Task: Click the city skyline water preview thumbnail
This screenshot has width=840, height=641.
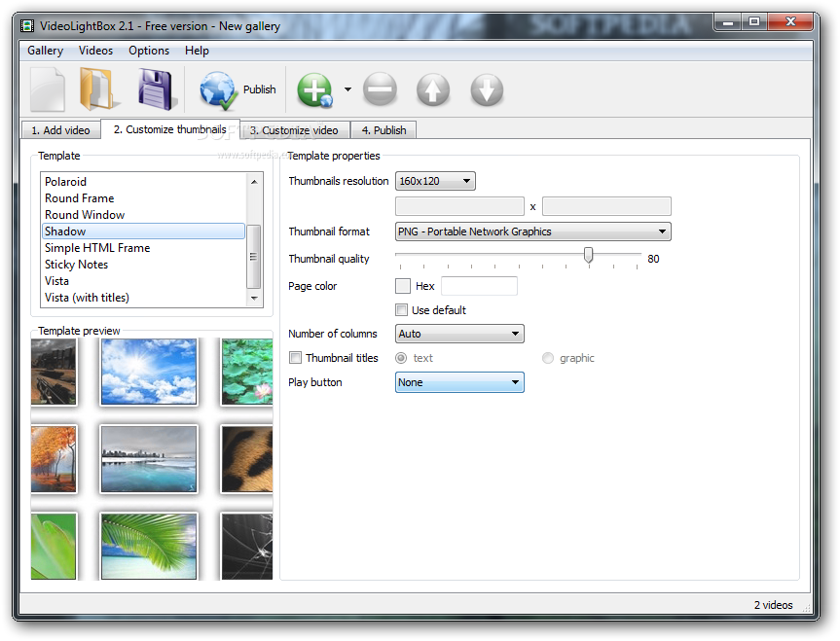Action: coord(149,459)
